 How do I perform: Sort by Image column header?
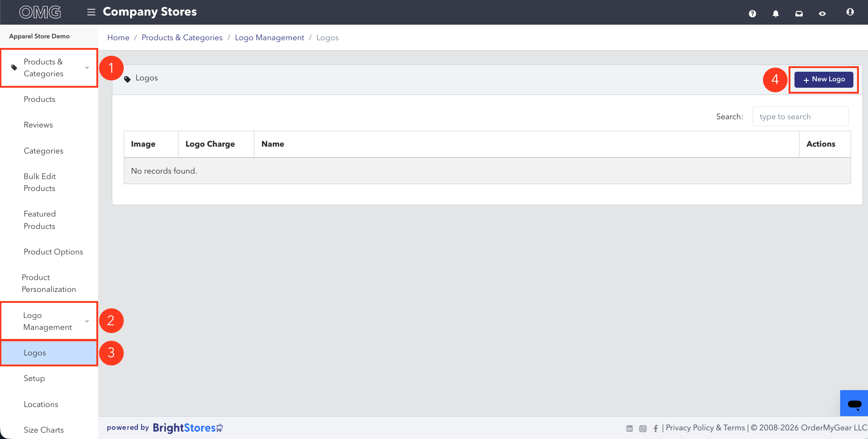151,144
